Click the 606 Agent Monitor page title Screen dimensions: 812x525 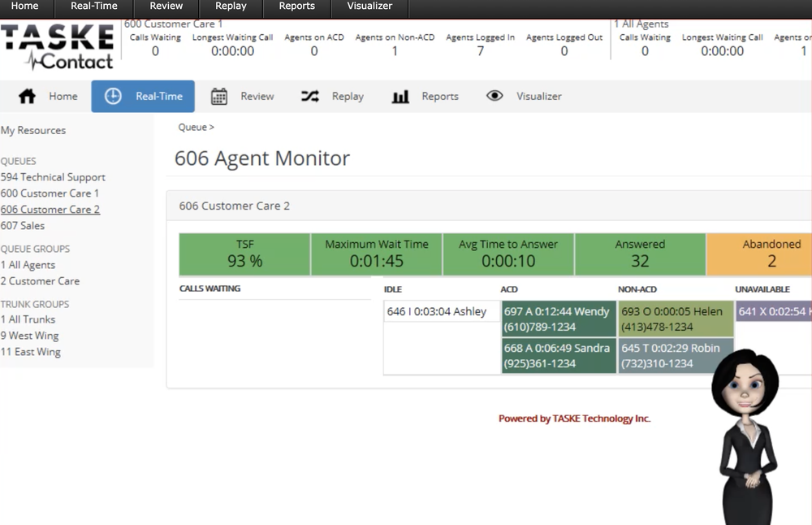click(262, 158)
